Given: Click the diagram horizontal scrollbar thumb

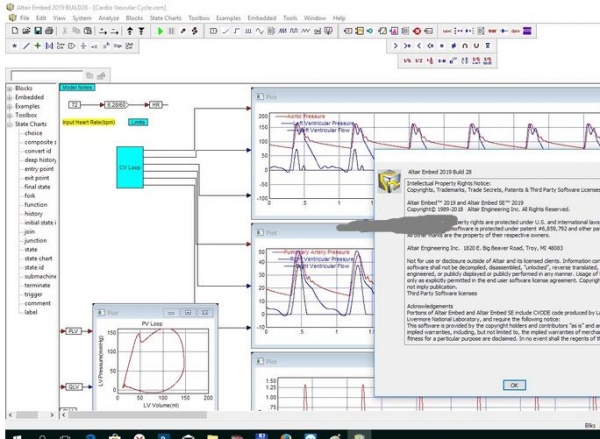Looking at the screenshot, I should pos(137,415).
